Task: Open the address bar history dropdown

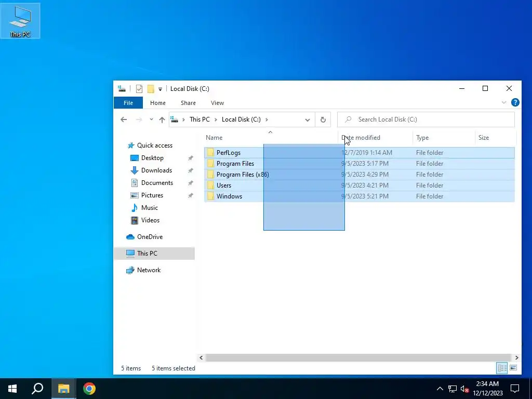Action: pos(308,120)
